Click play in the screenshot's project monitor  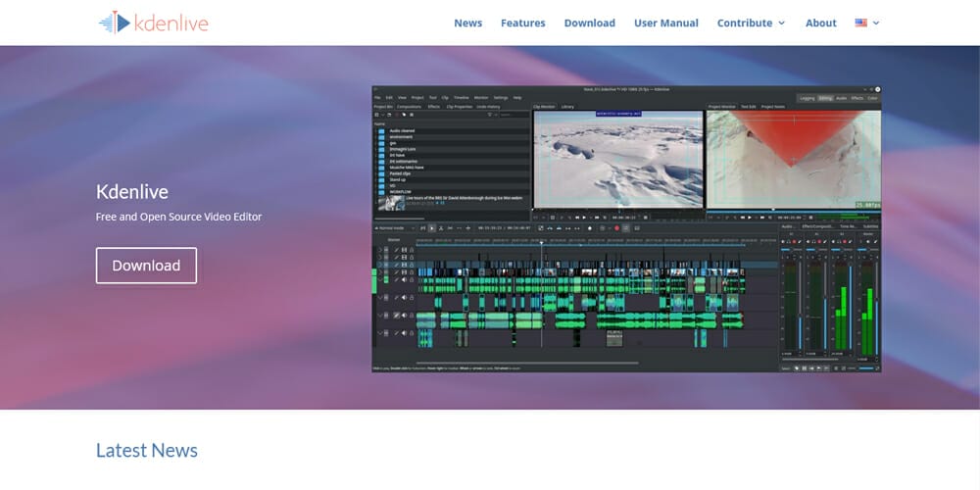tap(750, 218)
